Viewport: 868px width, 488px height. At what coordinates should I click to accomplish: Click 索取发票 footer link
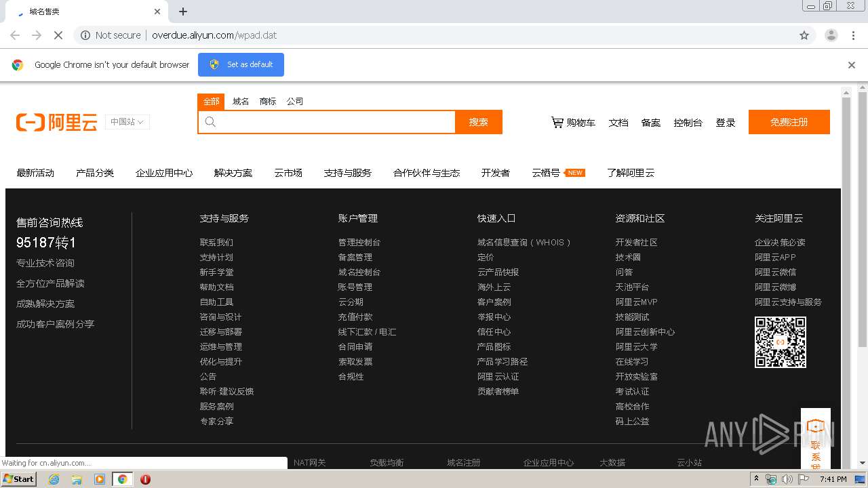[355, 362]
